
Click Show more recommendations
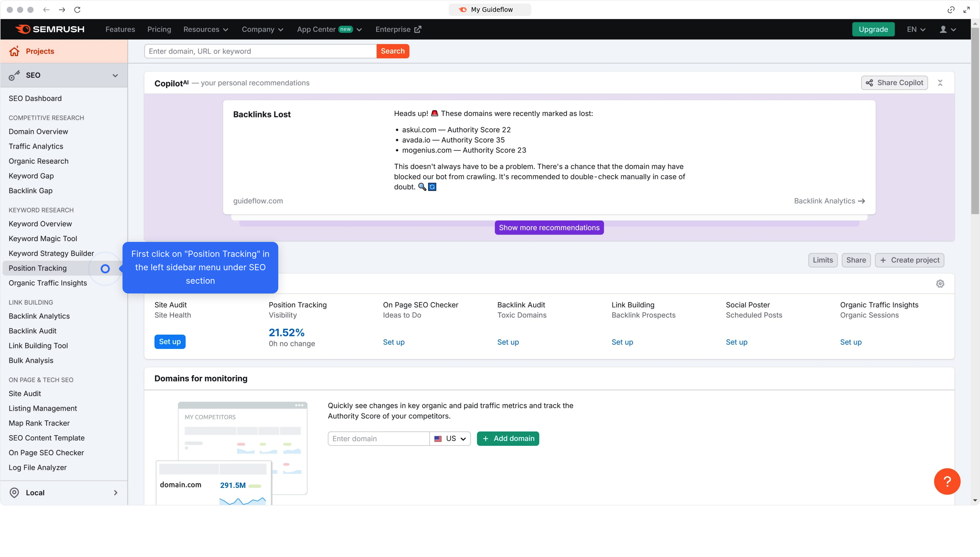pos(549,227)
